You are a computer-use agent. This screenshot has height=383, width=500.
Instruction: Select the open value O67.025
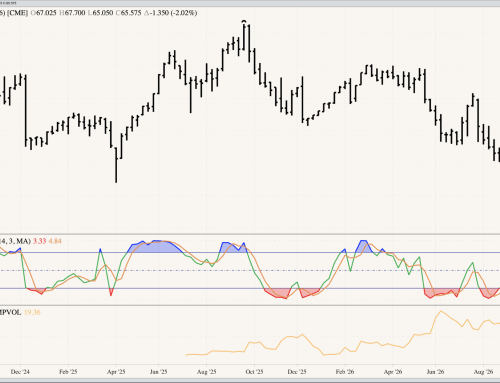pos(43,13)
